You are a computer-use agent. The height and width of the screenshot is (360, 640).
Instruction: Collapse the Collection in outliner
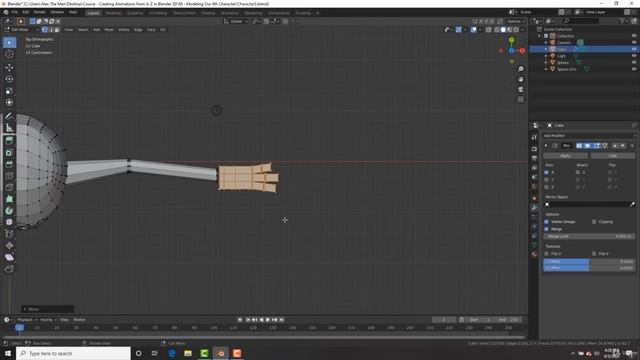[540, 36]
